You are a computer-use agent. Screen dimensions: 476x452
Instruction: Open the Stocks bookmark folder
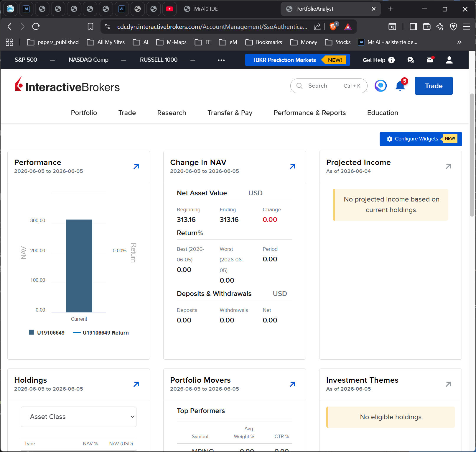[338, 42]
